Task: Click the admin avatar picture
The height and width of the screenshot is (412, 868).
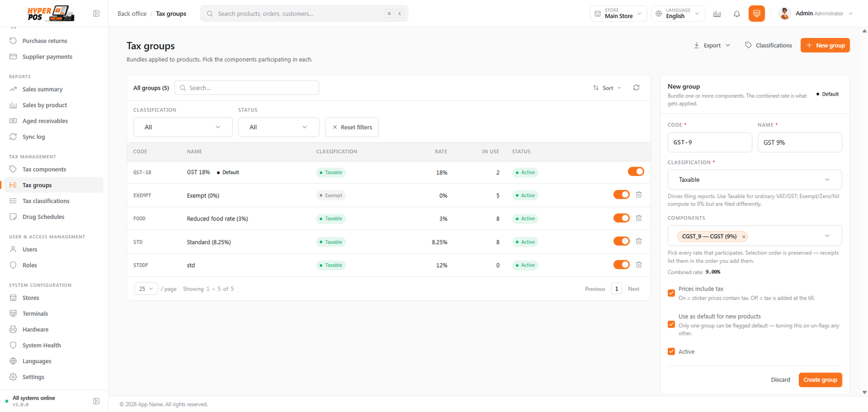Action: point(784,14)
